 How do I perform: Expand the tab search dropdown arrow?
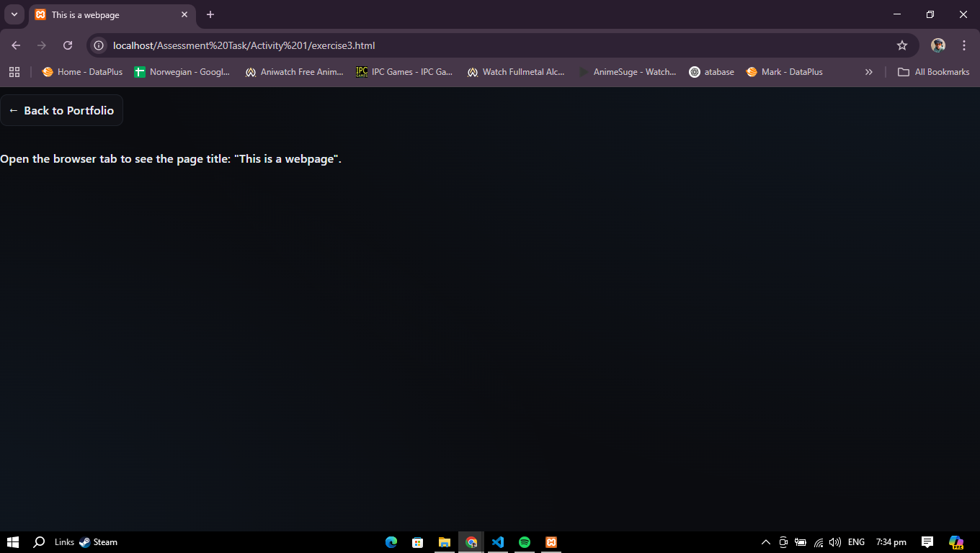[14, 14]
